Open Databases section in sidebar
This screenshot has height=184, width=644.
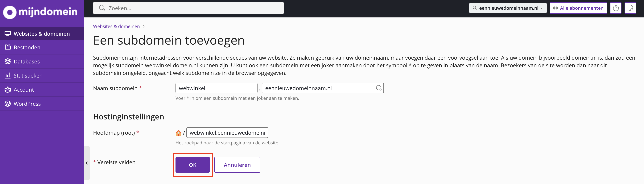(27, 61)
